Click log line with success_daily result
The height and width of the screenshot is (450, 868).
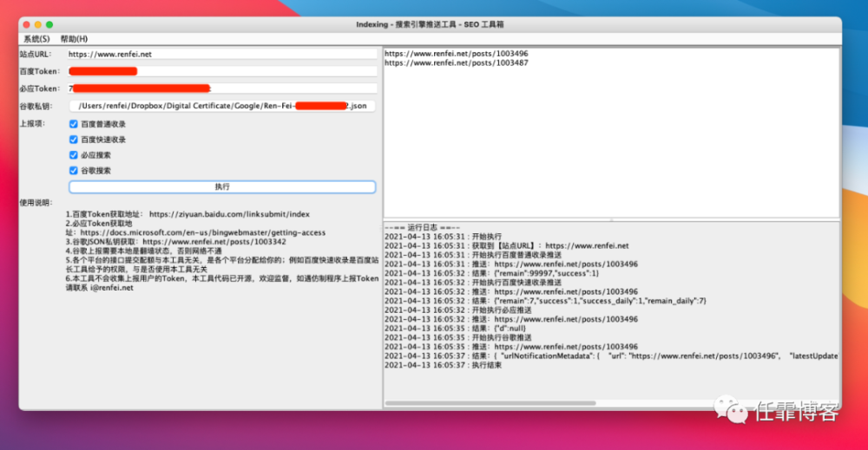point(545,301)
